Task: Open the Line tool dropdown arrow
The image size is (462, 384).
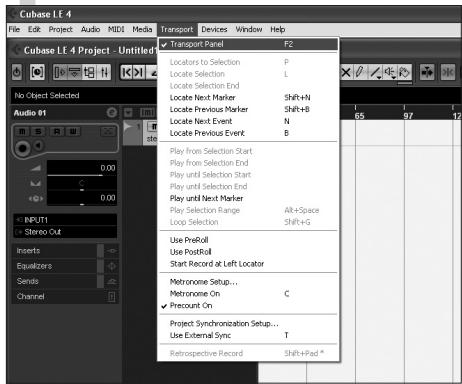Action: 379,78
